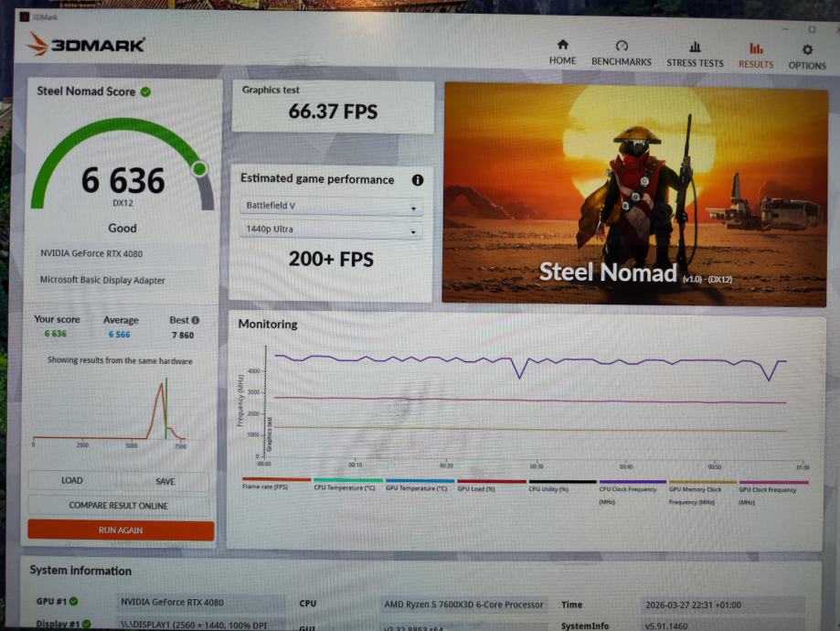Click the Monitoring frequency graph
The image size is (840, 631).
[x=525, y=405]
